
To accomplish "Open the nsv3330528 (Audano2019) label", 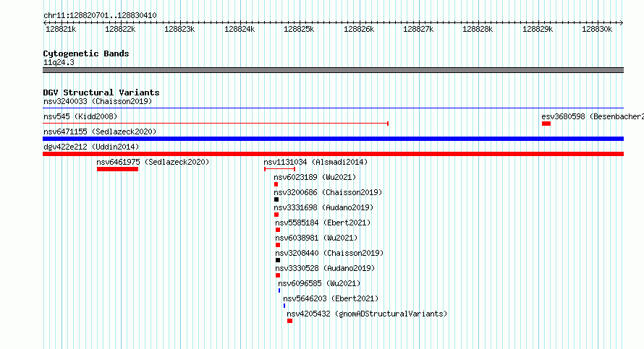I will [325, 268].
